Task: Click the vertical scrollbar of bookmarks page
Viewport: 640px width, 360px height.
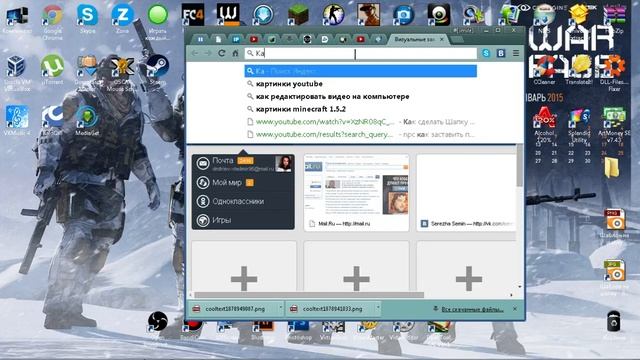Action: coord(520,166)
